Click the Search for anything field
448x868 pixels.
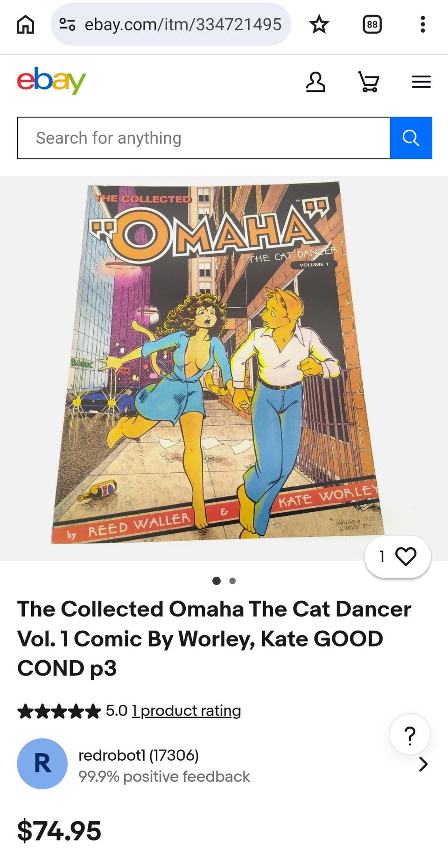point(203,138)
